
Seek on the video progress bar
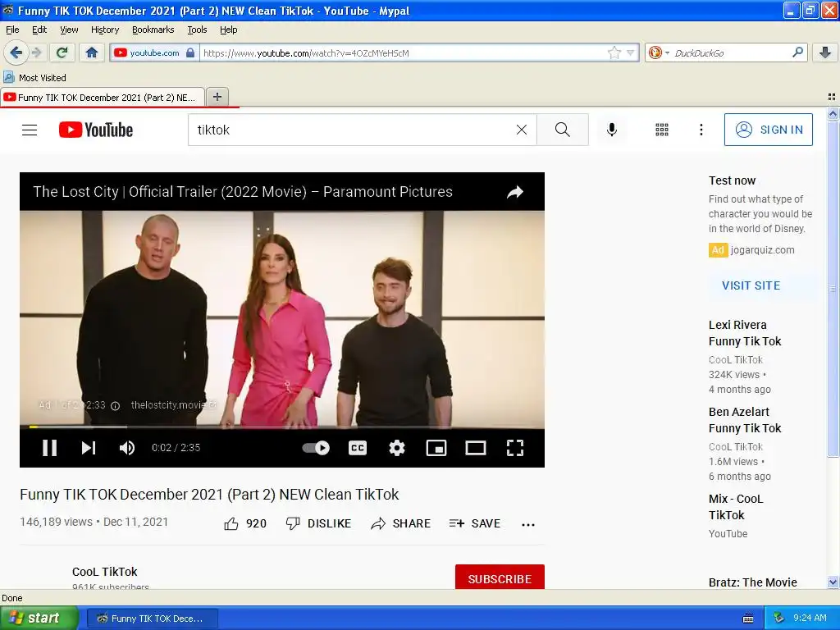(x=282, y=427)
